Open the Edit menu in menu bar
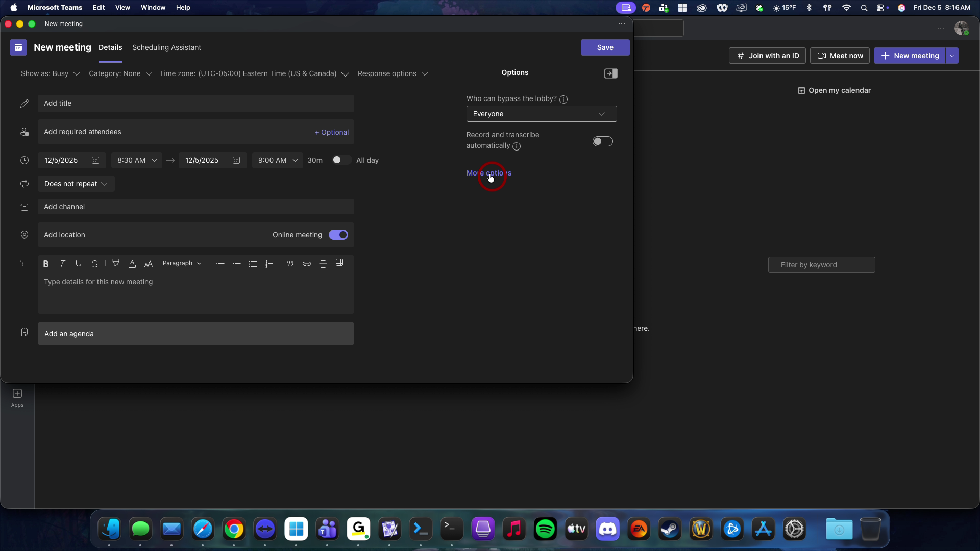The width and height of the screenshot is (980, 551). (x=99, y=8)
